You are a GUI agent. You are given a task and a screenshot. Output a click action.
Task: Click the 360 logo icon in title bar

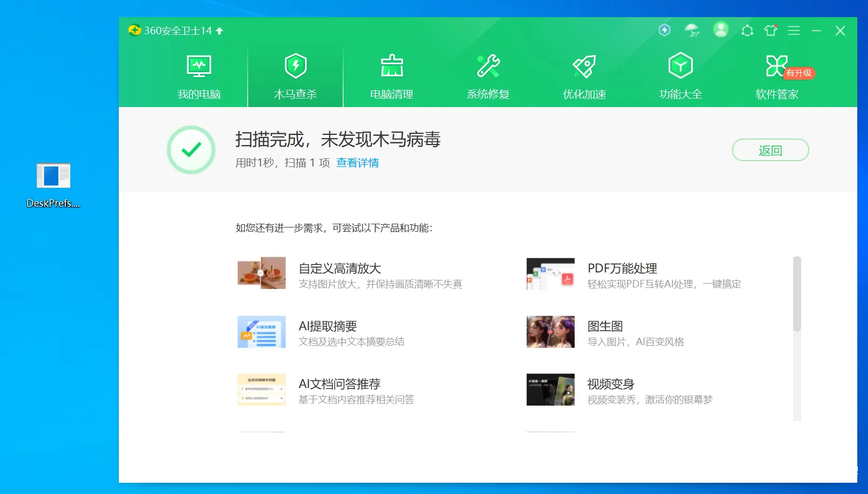(x=134, y=31)
